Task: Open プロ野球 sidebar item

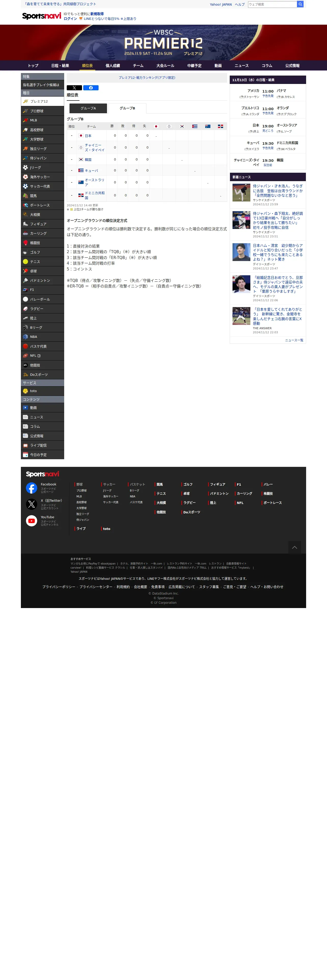Action: (x=42, y=111)
